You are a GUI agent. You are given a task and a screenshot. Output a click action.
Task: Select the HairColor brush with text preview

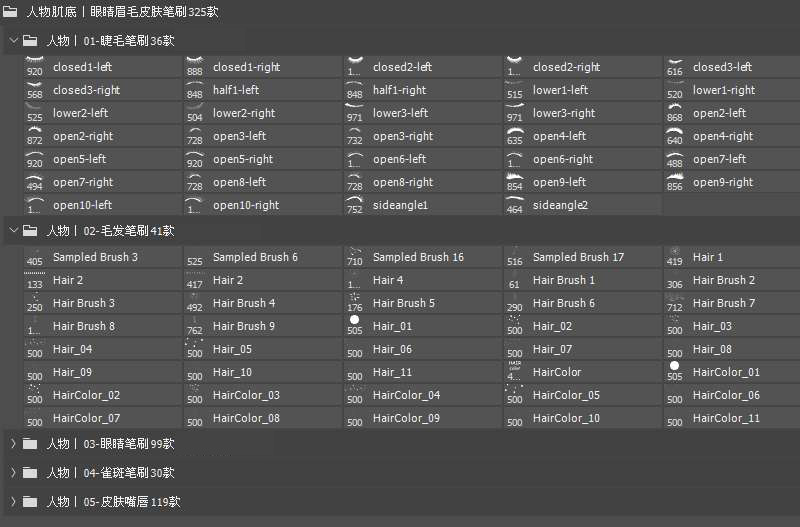click(556, 372)
